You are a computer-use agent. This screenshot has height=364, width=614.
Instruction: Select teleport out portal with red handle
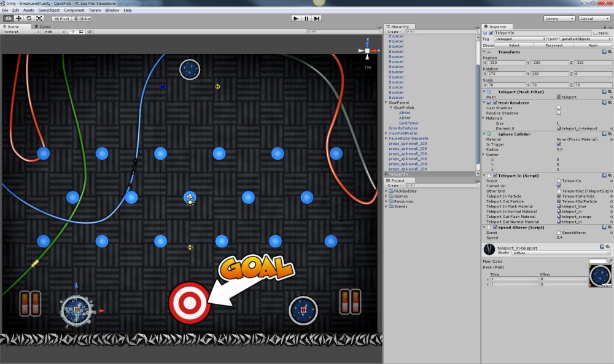coord(303,310)
